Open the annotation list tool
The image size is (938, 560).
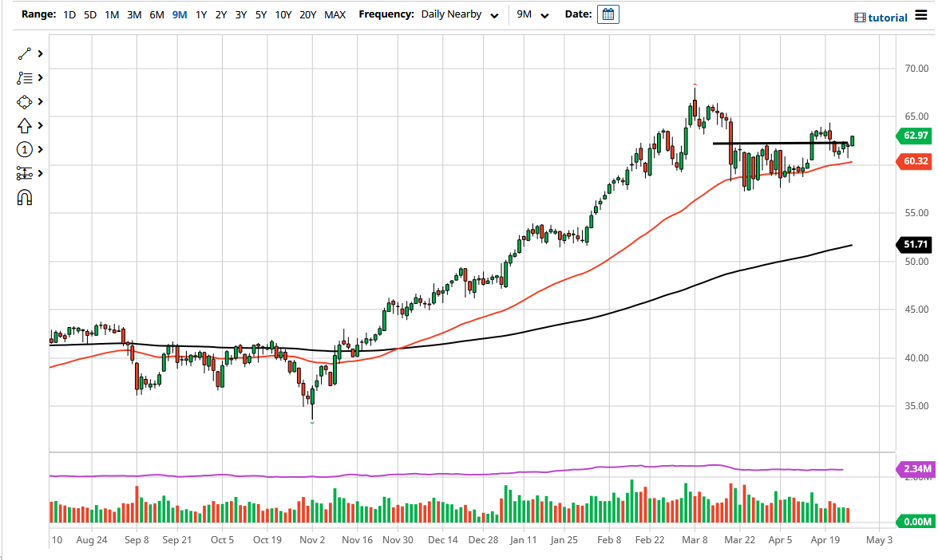[24, 77]
